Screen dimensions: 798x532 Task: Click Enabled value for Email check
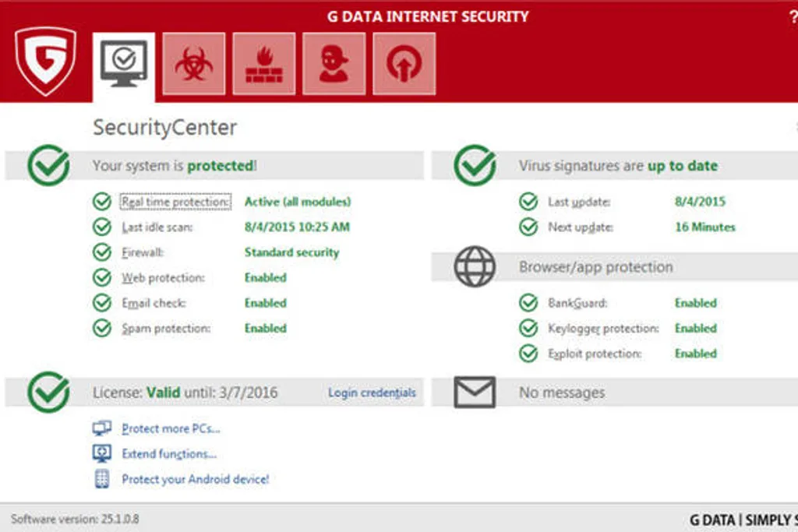[x=266, y=303]
